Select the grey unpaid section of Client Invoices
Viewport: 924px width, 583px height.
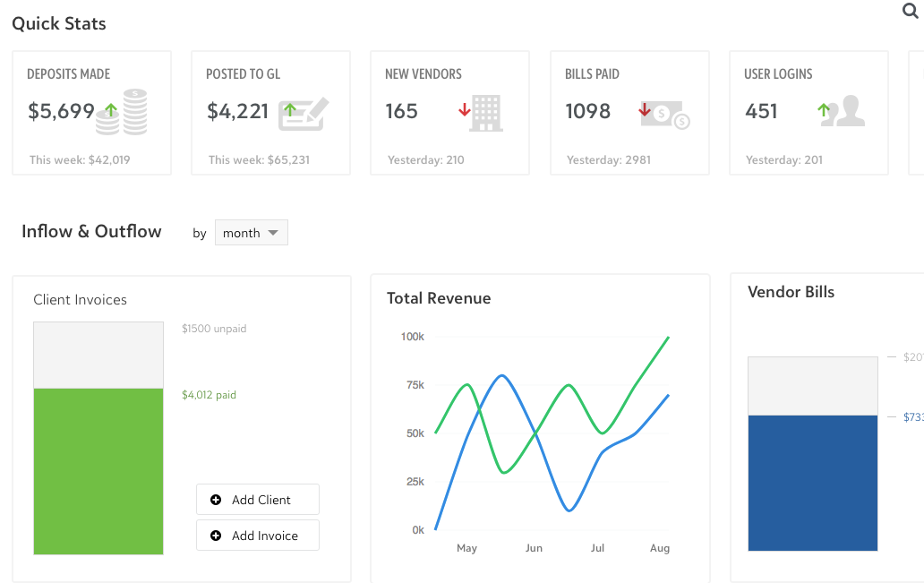tap(98, 355)
